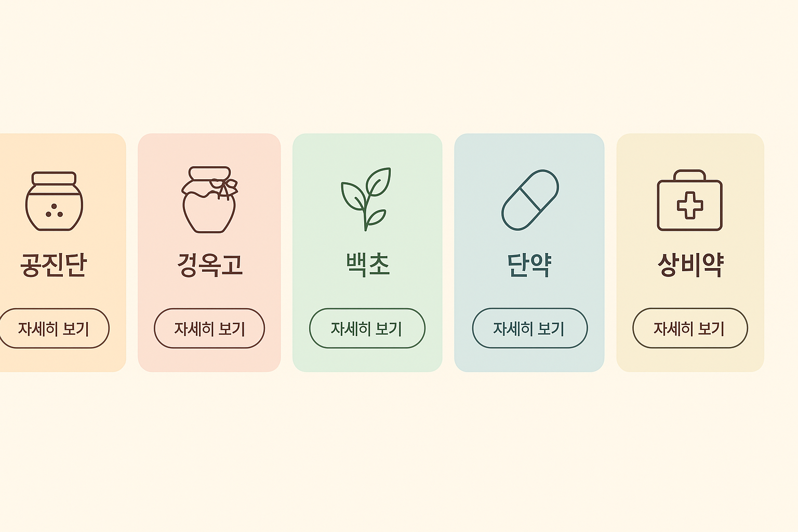This screenshot has width=798, height=532.
Task: Click the 경옥고 tied jar icon
Action: (x=209, y=200)
